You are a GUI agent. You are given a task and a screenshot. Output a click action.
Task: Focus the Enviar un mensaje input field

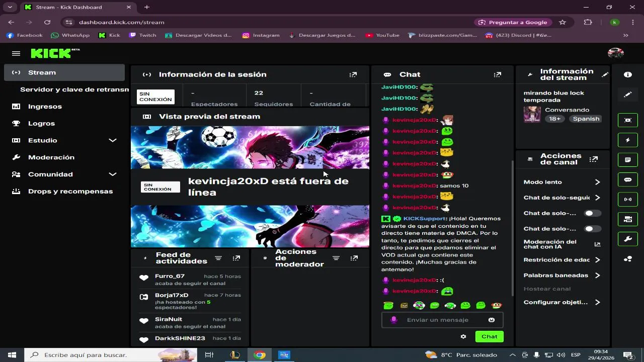point(442,320)
